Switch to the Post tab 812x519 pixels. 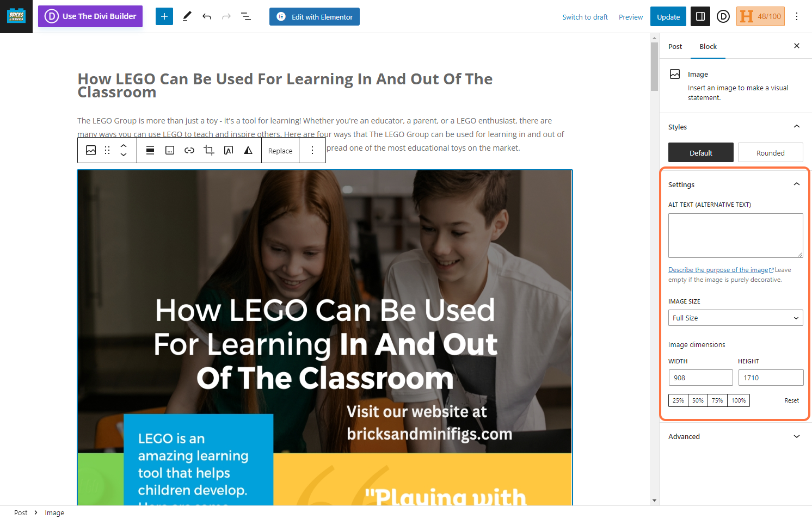675,46
